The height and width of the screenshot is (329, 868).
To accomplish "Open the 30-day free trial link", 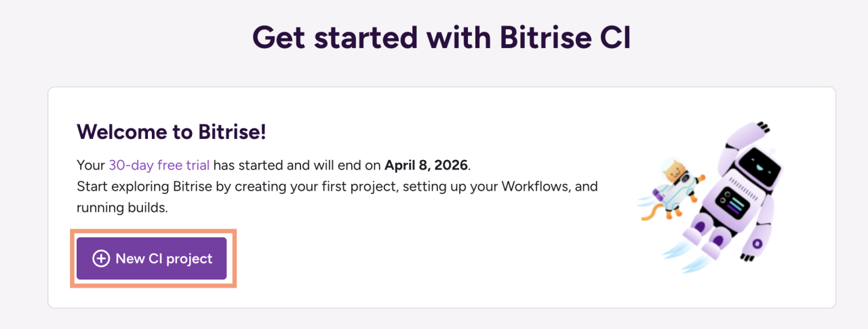I will pyautogui.click(x=159, y=165).
